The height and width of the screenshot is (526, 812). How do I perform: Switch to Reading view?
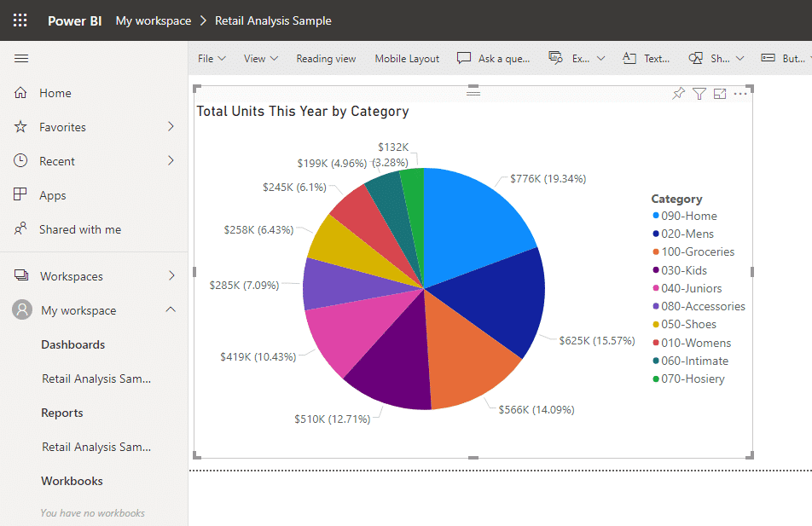pyautogui.click(x=326, y=58)
